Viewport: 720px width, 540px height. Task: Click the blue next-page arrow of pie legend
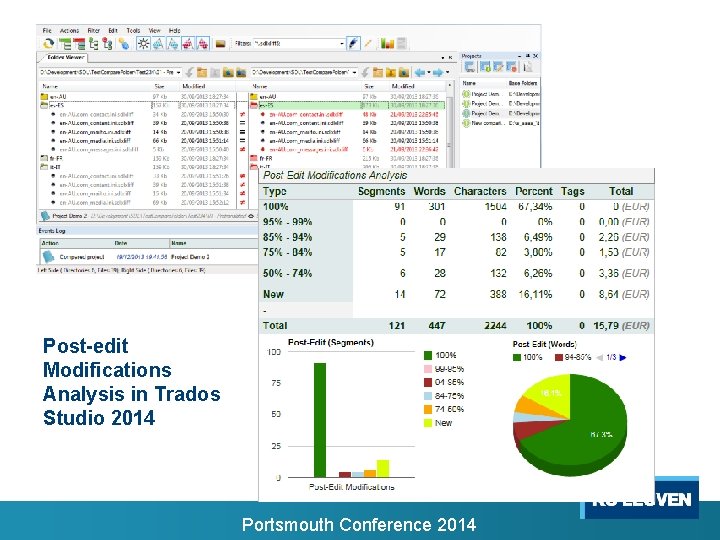[x=623, y=357]
